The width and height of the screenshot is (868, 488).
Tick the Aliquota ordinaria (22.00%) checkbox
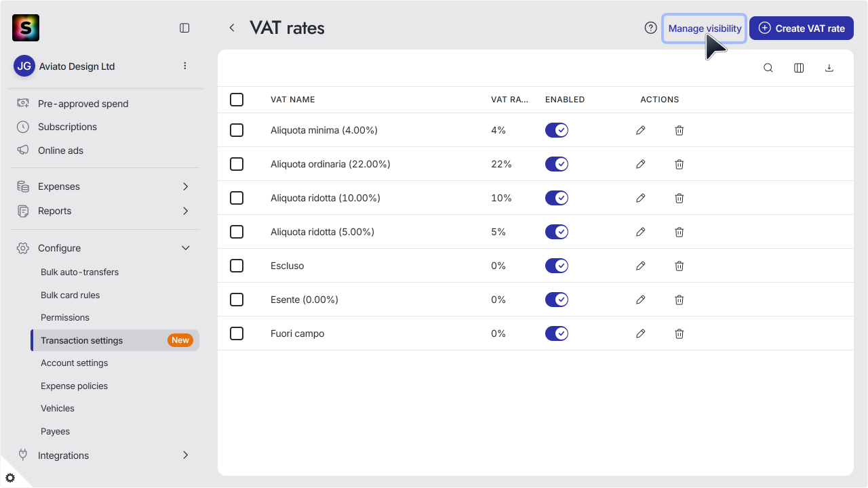tap(237, 164)
